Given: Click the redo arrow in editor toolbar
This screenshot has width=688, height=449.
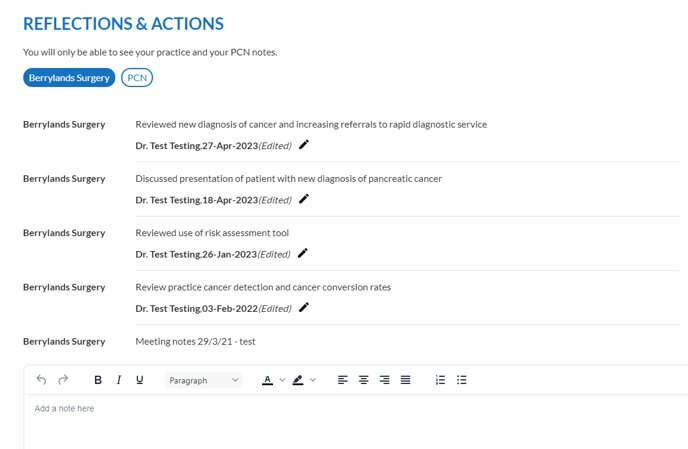Looking at the screenshot, I should pos(63,380).
